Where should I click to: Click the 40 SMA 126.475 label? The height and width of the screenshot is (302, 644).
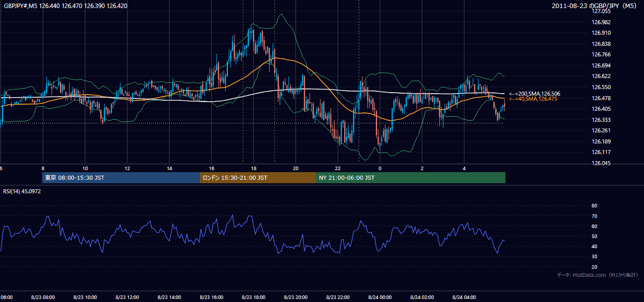[533, 99]
